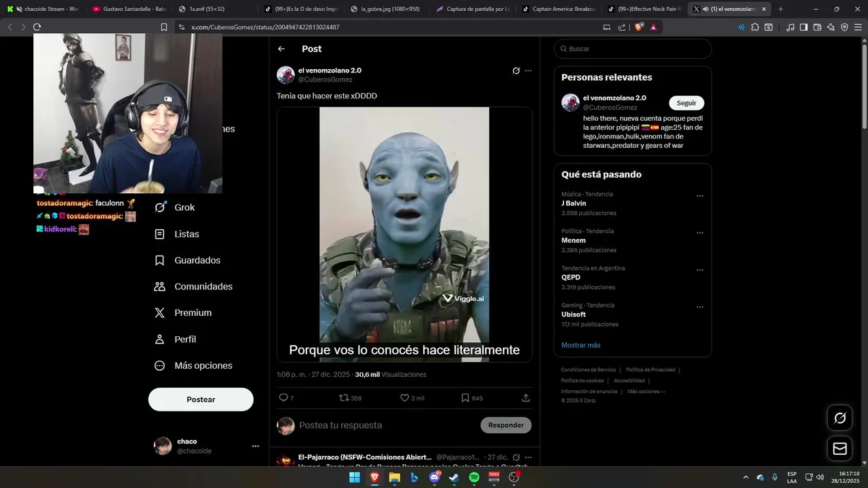Switch to la_gobra.jpg browser tab
The image size is (868, 488).
pyautogui.click(x=385, y=9)
